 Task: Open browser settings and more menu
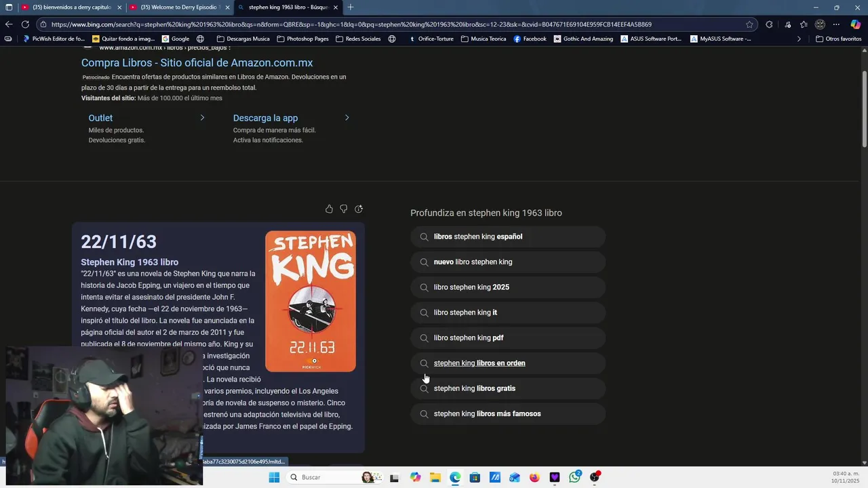tap(836, 24)
